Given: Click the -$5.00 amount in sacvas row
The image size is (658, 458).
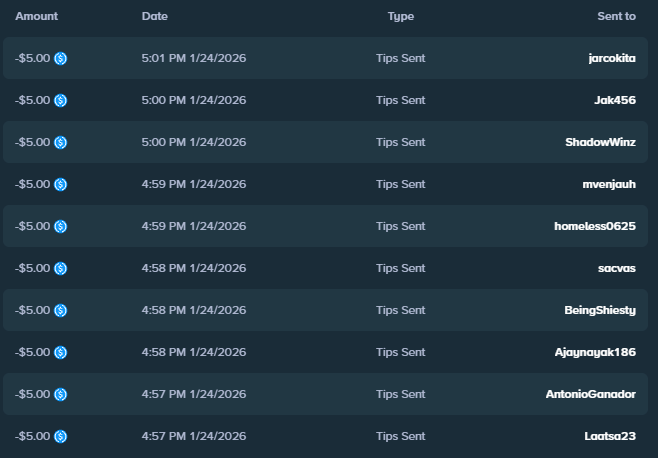Looking at the screenshot, I should coord(32,268).
